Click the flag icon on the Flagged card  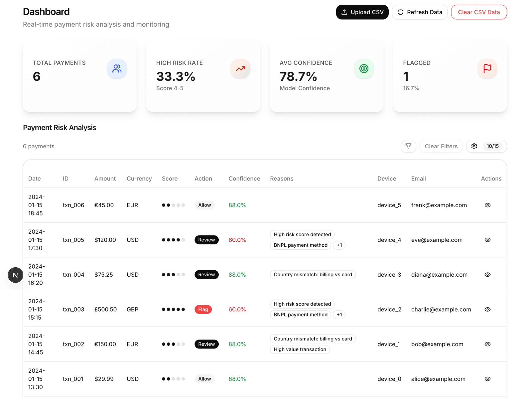(487, 68)
